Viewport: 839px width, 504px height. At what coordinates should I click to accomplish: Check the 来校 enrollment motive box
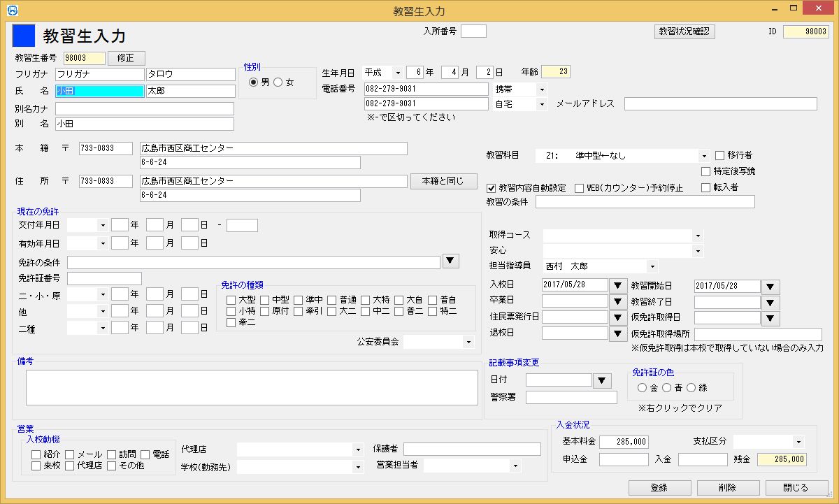click(36, 466)
